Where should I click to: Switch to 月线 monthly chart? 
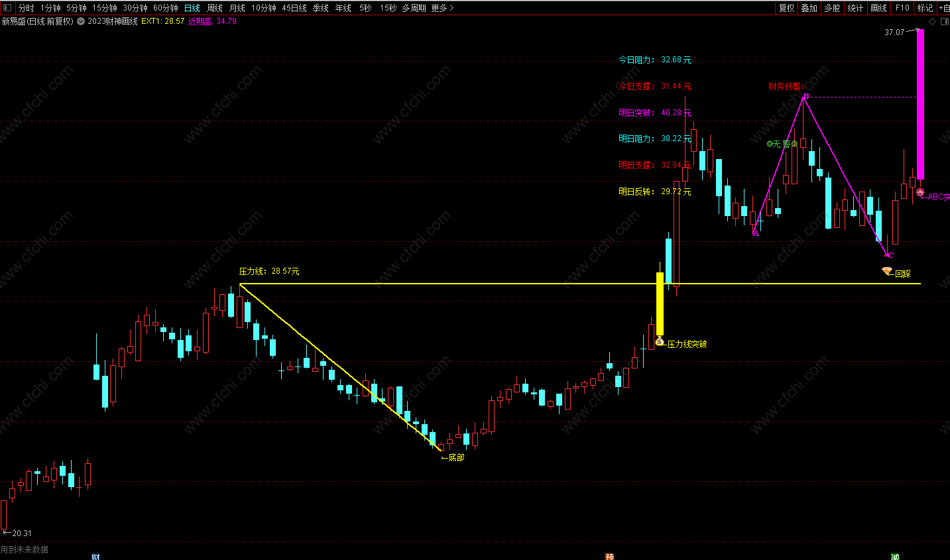(237, 8)
